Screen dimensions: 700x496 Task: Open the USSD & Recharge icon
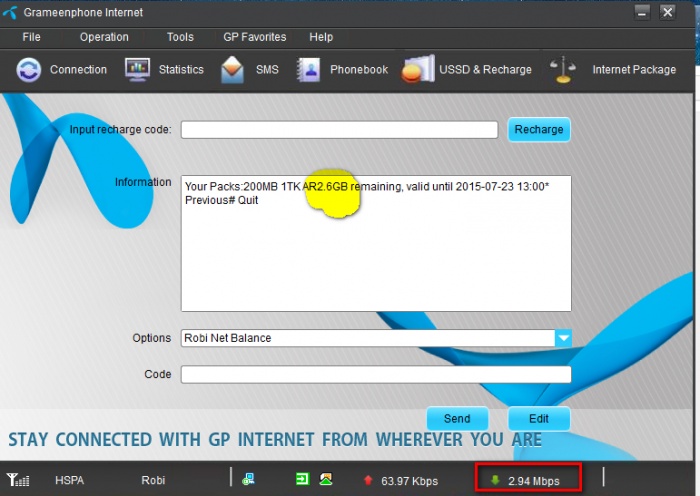click(418, 69)
